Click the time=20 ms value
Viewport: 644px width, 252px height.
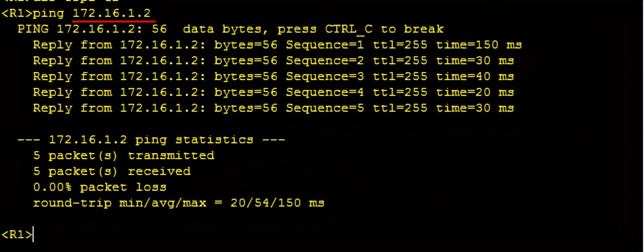pos(475,92)
